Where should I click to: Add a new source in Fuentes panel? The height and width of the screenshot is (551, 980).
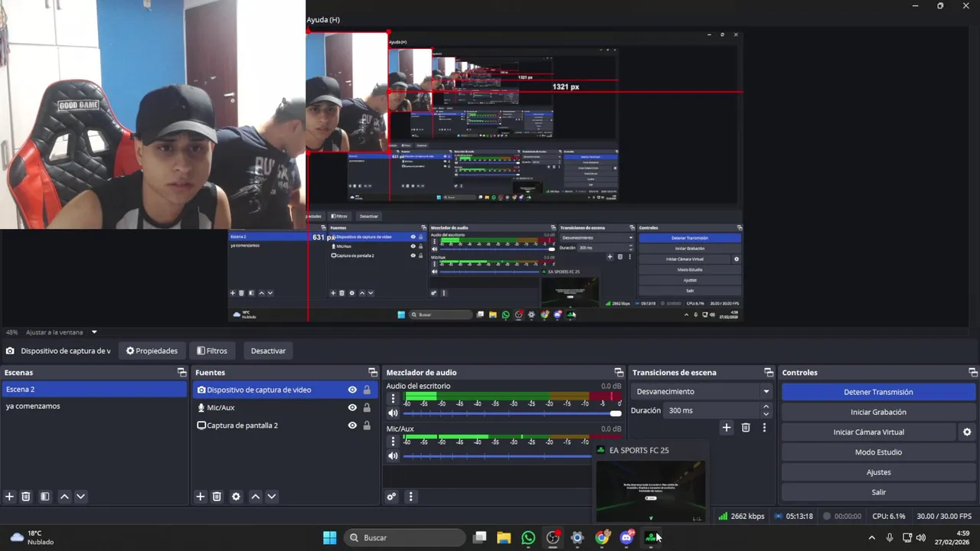(x=201, y=497)
